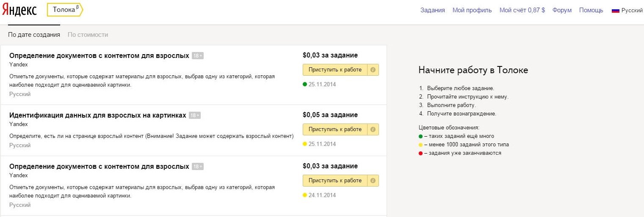Select the По дате создания sorting tab
644x217 pixels.
(34, 35)
